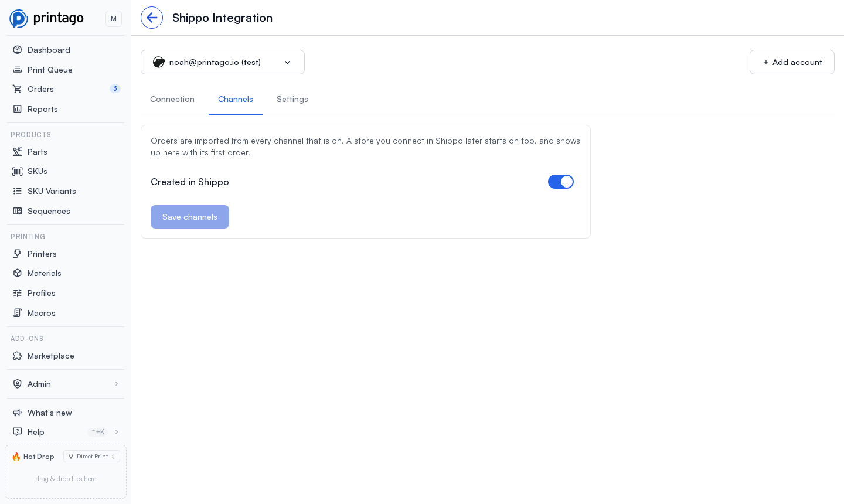Click the M workspace avatar button
The image size is (844, 504).
(x=114, y=19)
